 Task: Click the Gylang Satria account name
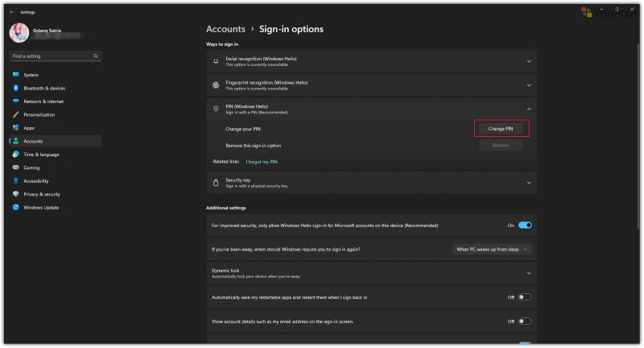click(x=47, y=31)
